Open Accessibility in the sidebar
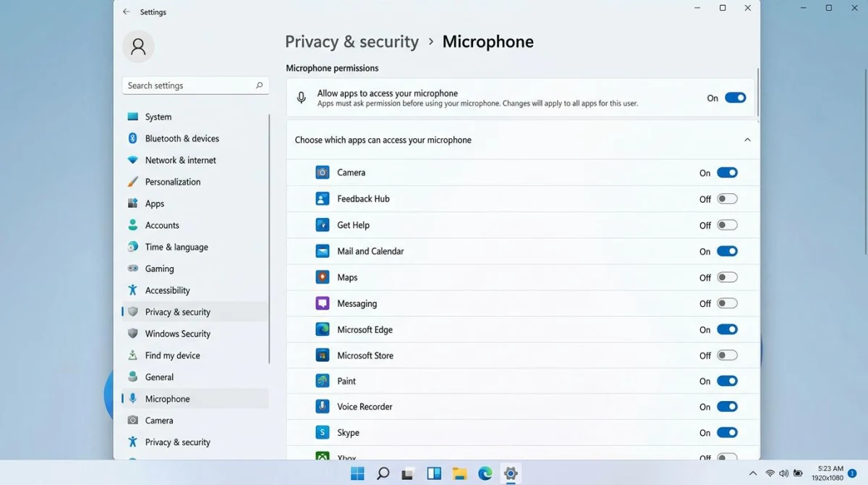 (195, 290)
